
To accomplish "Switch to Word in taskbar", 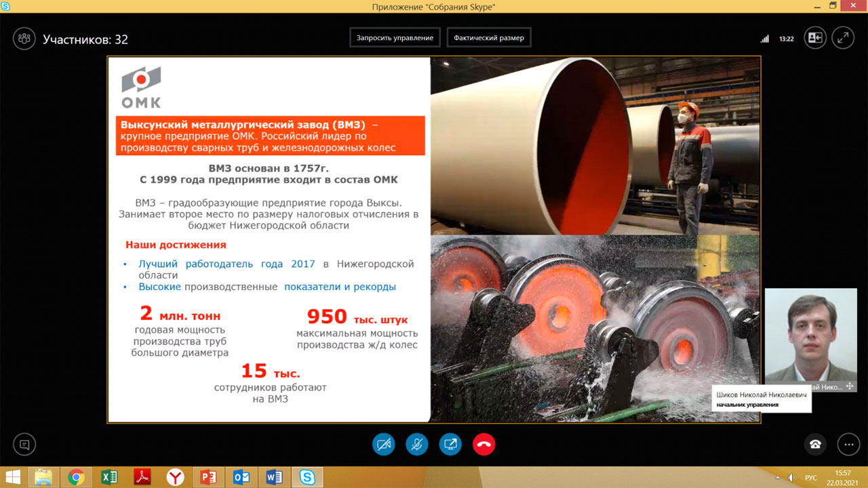I will [x=274, y=478].
